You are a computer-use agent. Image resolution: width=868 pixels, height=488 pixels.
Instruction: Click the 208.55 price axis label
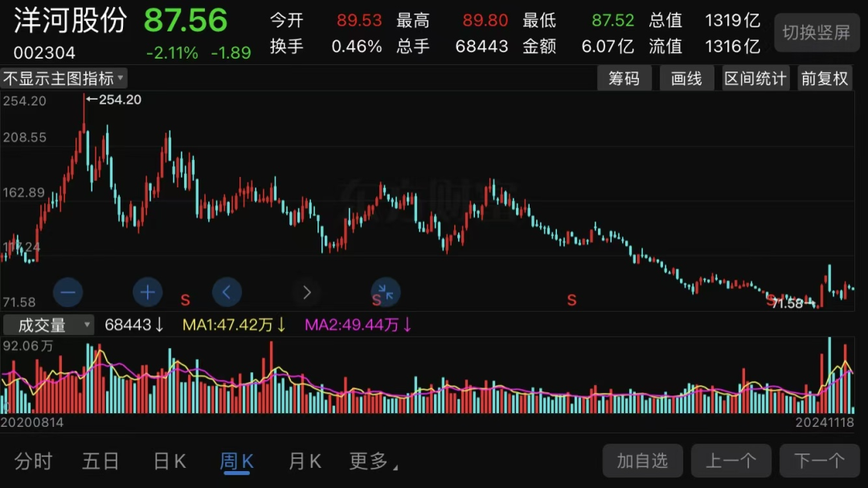[24, 137]
